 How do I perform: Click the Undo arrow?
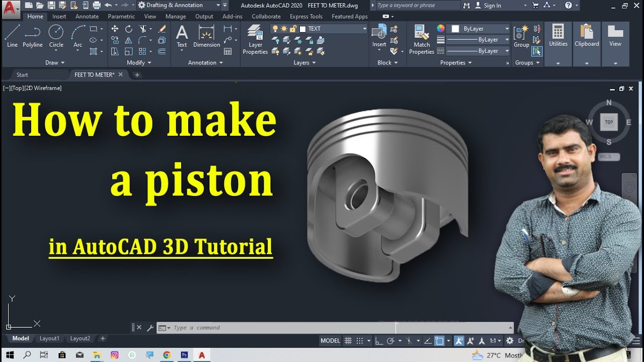(x=108, y=6)
